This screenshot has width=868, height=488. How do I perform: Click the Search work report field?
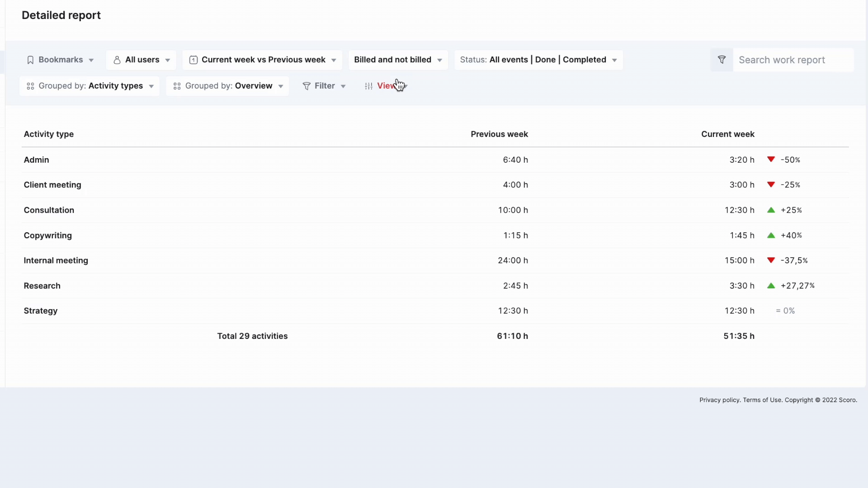tap(793, 60)
